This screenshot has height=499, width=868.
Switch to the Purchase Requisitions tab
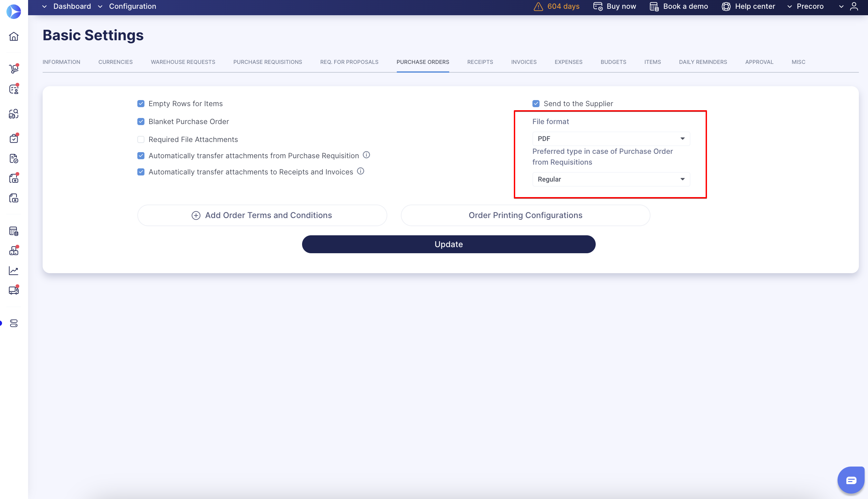[268, 62]
